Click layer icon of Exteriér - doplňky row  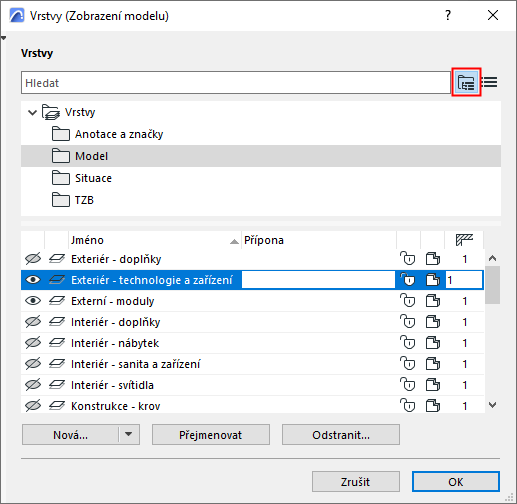pyautogui.click(x=57, y=259)
